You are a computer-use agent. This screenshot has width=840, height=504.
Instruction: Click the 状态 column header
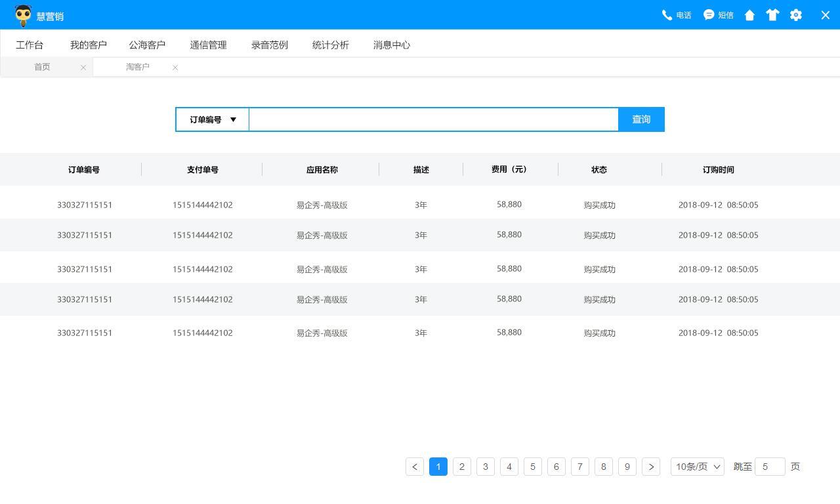point(599,169)
